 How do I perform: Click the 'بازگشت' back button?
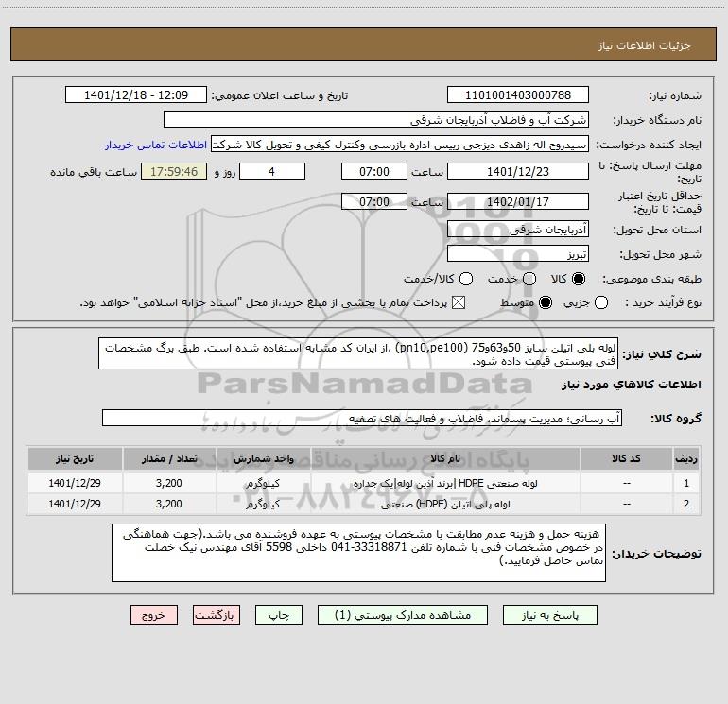[x=217, y=615]
